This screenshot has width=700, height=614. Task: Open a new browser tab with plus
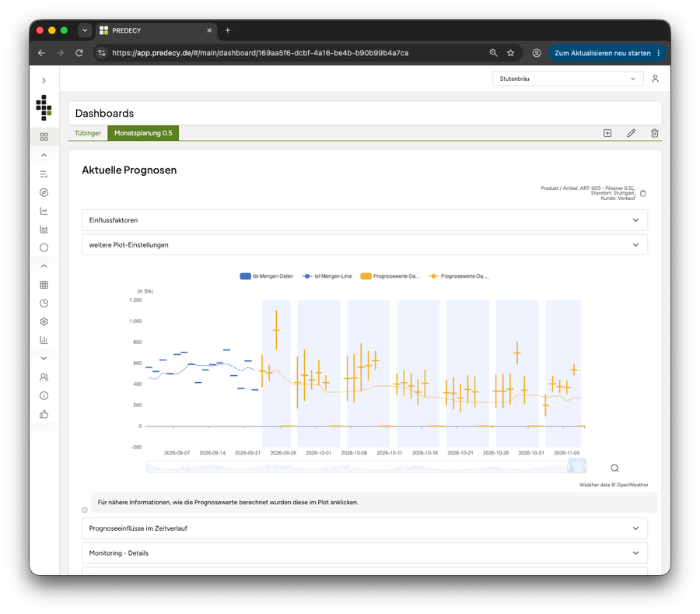click(x=228, y=30)
